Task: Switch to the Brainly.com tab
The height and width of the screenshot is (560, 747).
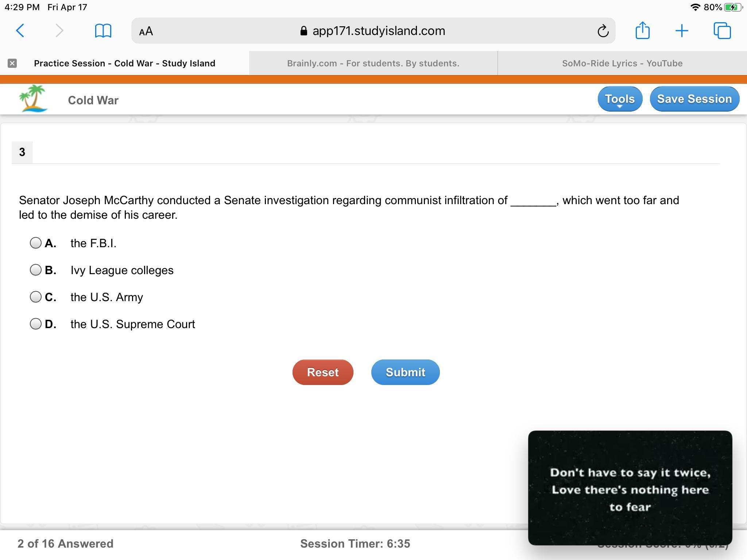Action: pos(373,63)
